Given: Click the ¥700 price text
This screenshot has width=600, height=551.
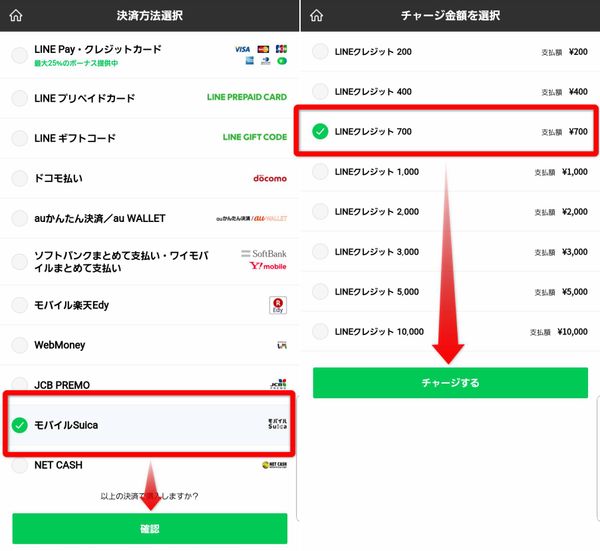Looking at the screenshot, I should (578, 132).
